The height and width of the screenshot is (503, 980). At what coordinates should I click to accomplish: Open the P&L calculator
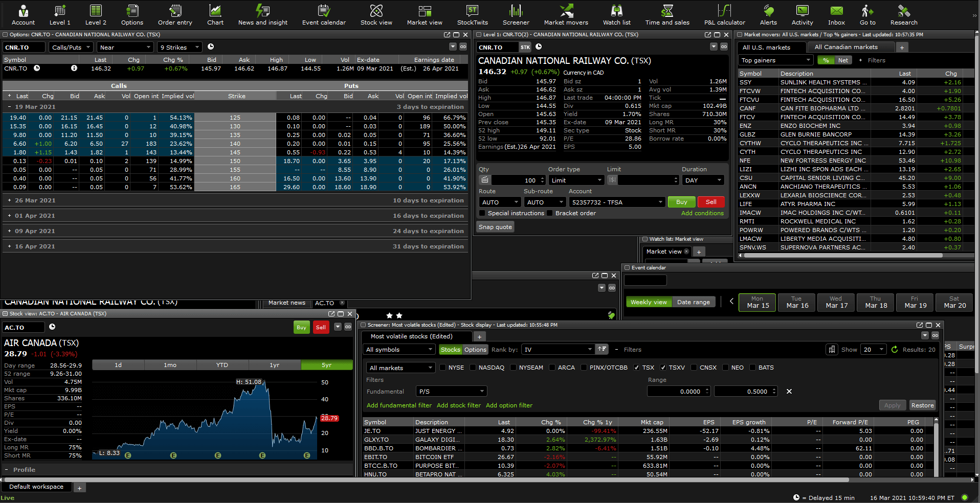pyautogui.click(x=724, y=14)
